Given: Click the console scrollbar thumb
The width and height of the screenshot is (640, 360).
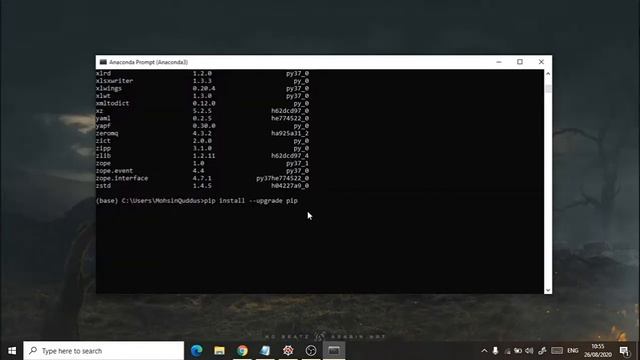Looking at the screenshot, I should 548,88.
